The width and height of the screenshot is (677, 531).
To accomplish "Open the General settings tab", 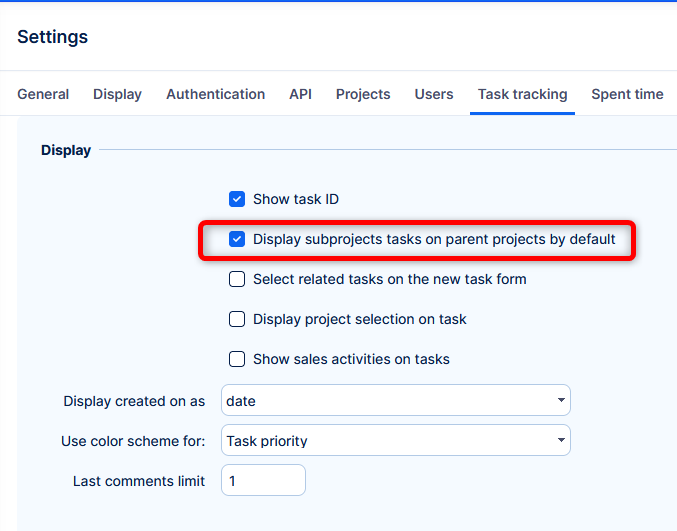I will [x=43, y=94].
